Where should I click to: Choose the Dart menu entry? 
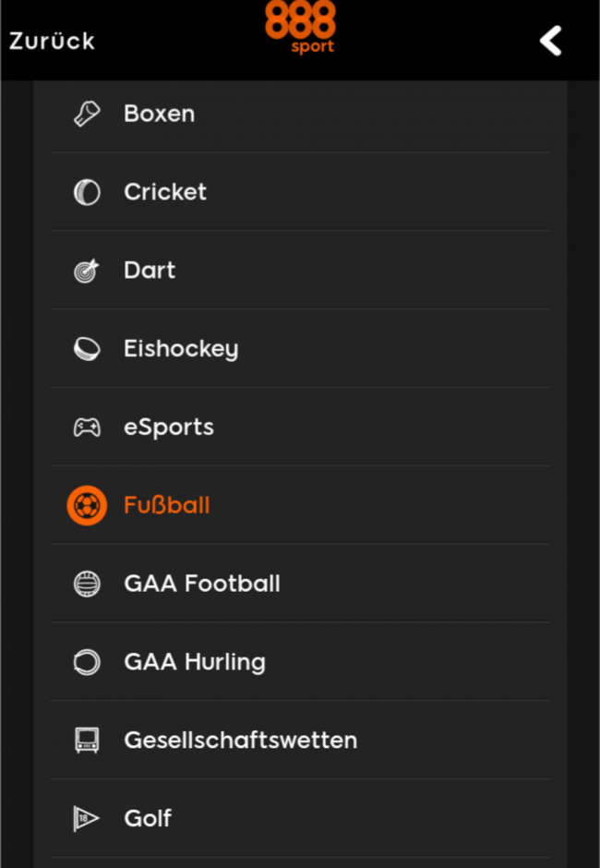click(x=150, y=271)
